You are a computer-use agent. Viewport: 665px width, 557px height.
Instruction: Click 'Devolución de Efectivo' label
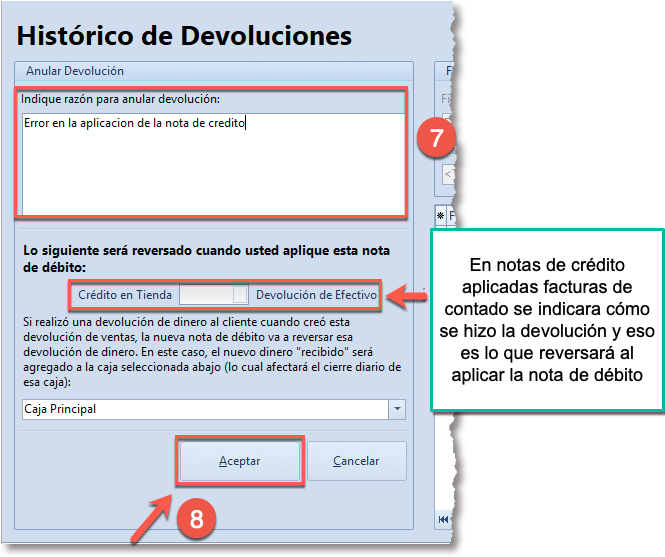pyautogui.click(x=316, y=295)
